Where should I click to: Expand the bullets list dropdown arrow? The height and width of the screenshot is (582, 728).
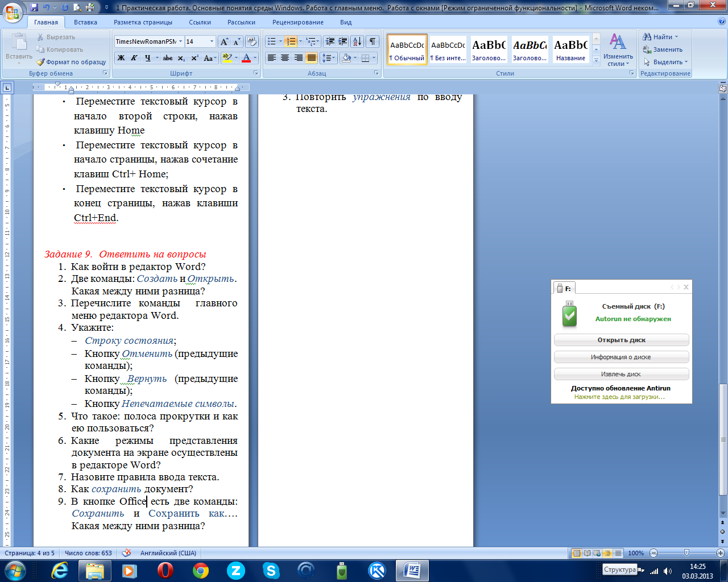tap(280, 41)
